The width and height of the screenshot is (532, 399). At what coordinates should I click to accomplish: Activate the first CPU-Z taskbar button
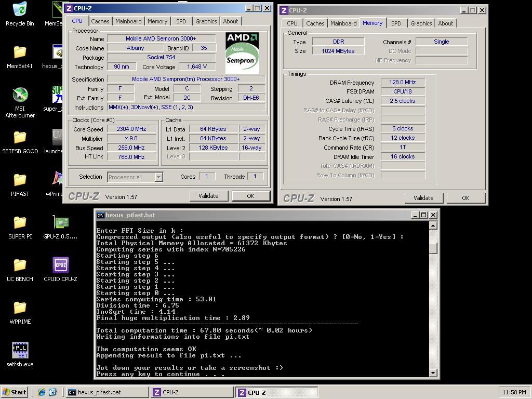pos(192,392)
